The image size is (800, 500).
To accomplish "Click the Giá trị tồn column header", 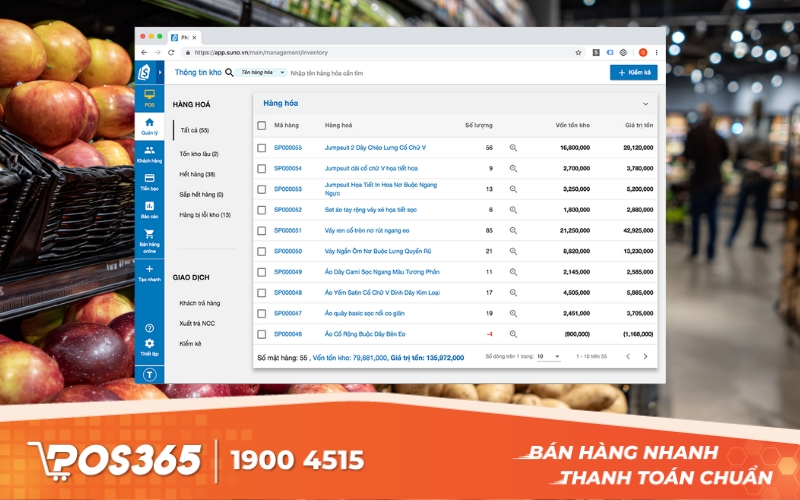I will click(x=639, y=125).
